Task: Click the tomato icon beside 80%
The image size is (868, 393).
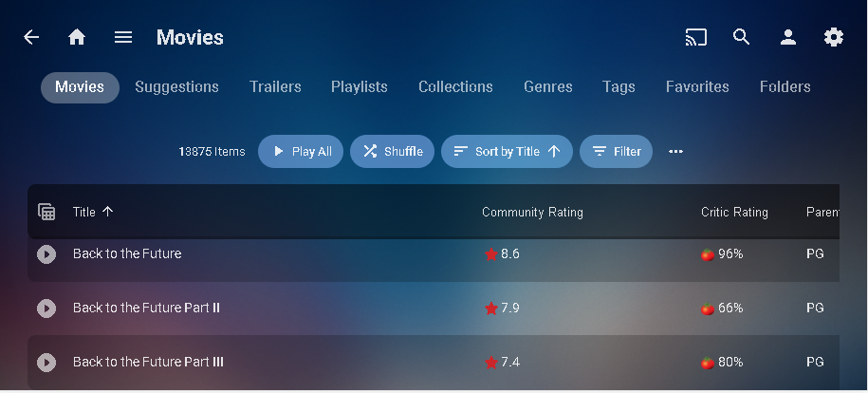Action: click(x=708, y=363)
